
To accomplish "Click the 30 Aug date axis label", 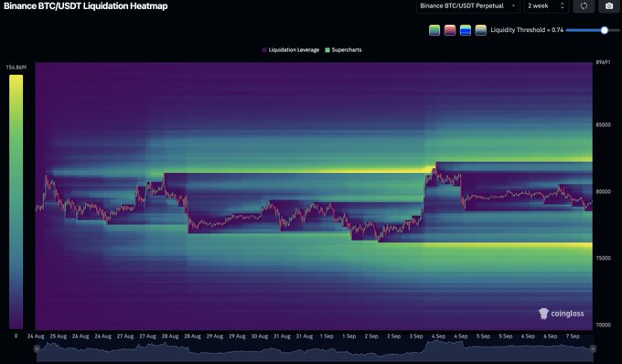I will point(260,337).
